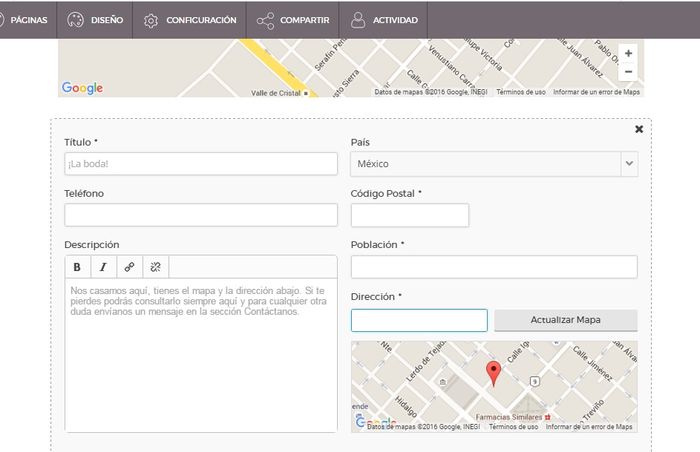Click the insert link icon
The width and height of the screenshot is (700, 452).
[129, 267]
